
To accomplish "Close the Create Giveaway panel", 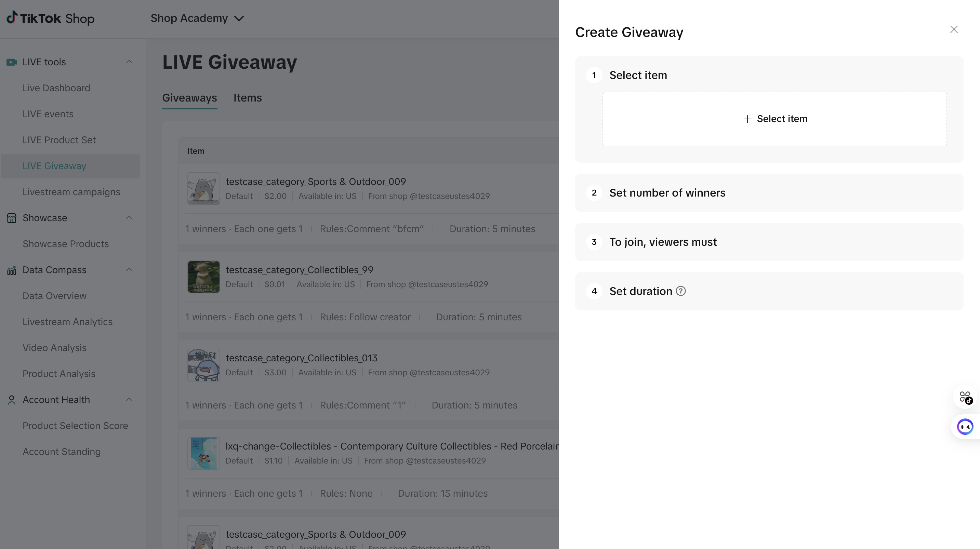I will point(953,30).
